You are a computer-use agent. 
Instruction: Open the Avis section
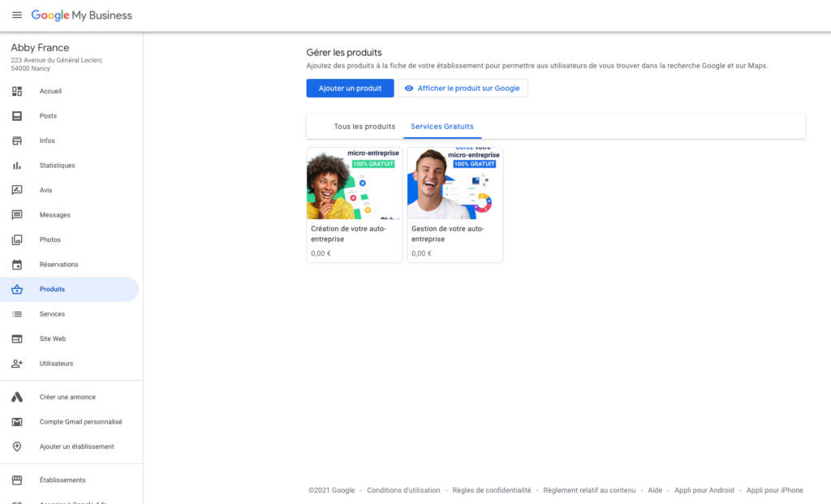pos(47,190)
